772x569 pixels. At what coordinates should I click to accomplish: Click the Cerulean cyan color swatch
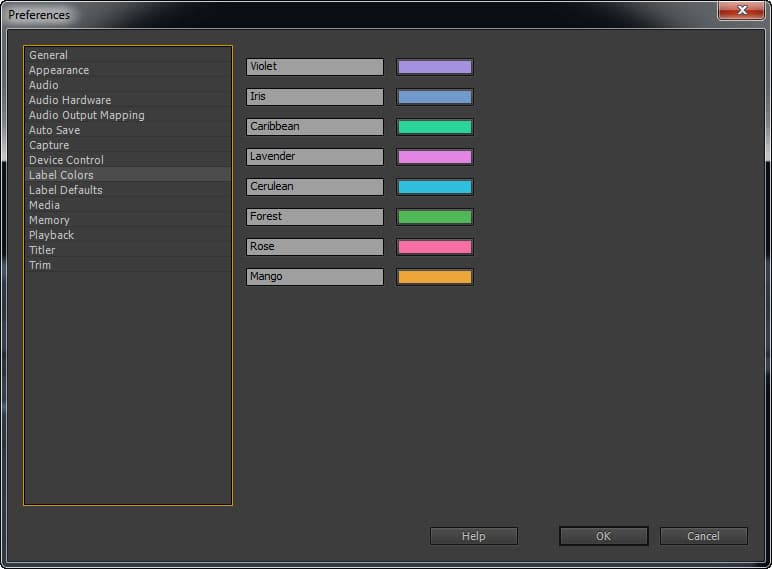pyautogui.click(x=435, y=187)
